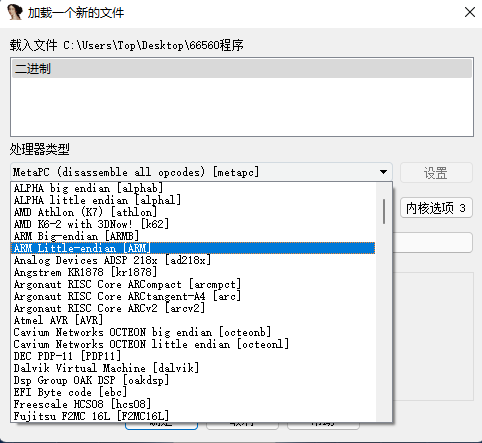This screenshot has width=482, height=443.
Task: Open MetaPC processor type combo box
Action: pos(201,172)
